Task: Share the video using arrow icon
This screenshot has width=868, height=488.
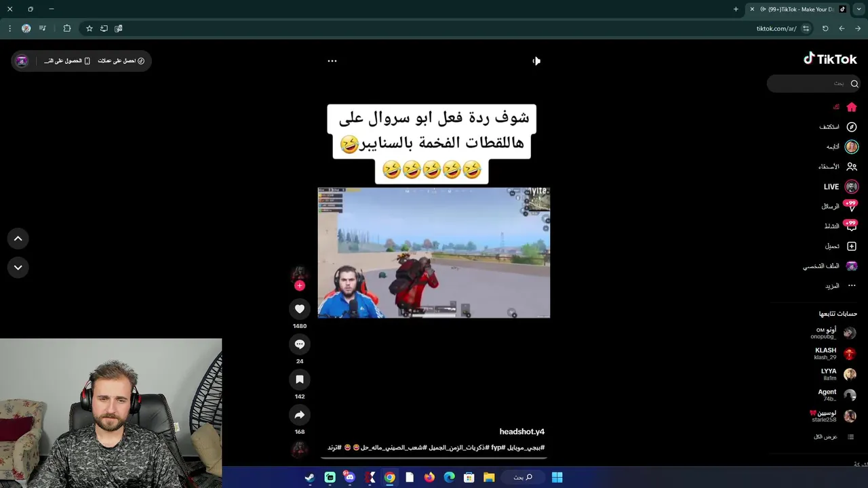Action: pyautogui.click(x=300, y=415)
